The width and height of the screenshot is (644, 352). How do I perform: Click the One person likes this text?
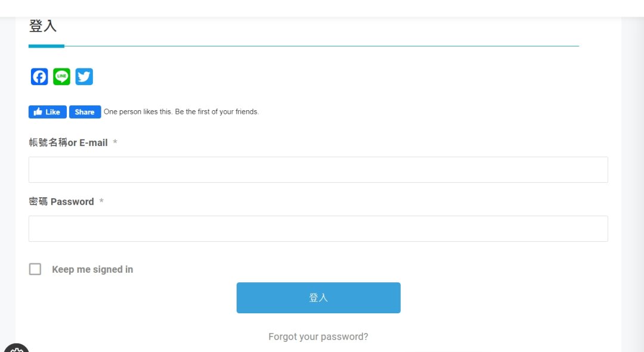pos(181,111)
